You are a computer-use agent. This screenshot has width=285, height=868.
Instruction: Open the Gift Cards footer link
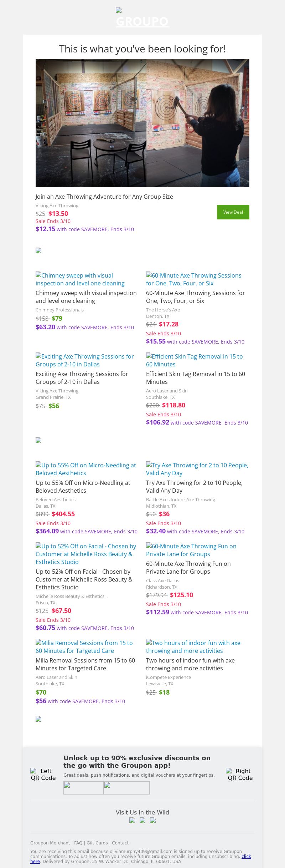(97, 843)
